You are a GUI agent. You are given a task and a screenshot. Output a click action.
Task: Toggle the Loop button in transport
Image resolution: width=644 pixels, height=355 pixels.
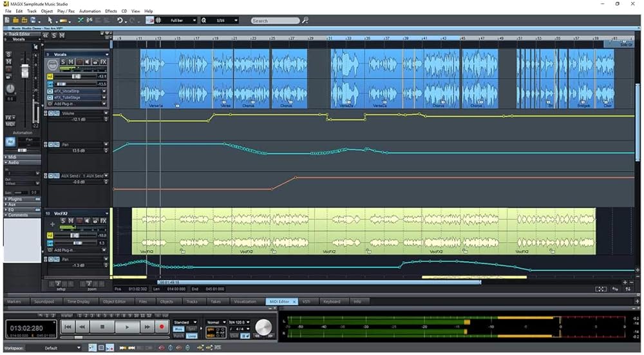192,336
